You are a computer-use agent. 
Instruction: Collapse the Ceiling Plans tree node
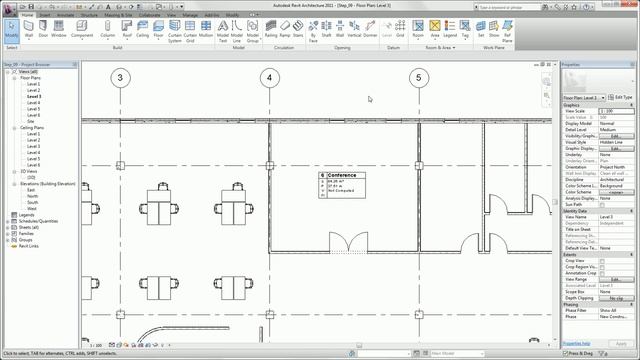coord(14,128)
